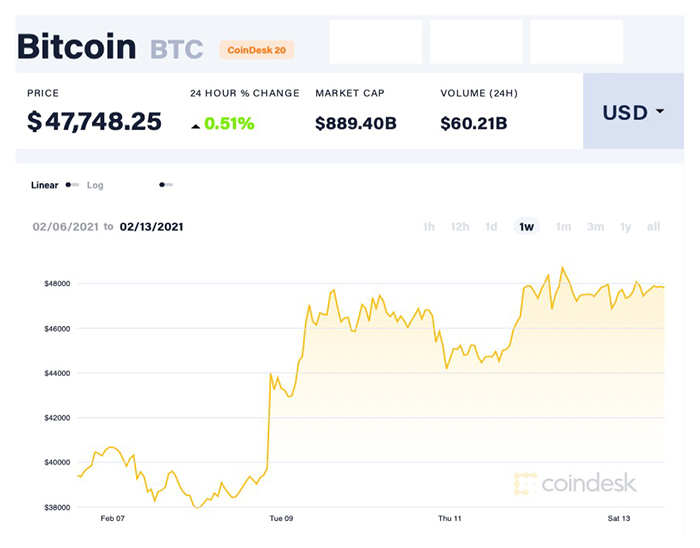Select the 1h time range
The height and width of the screenshot is (548, 700).
point(429,227)
